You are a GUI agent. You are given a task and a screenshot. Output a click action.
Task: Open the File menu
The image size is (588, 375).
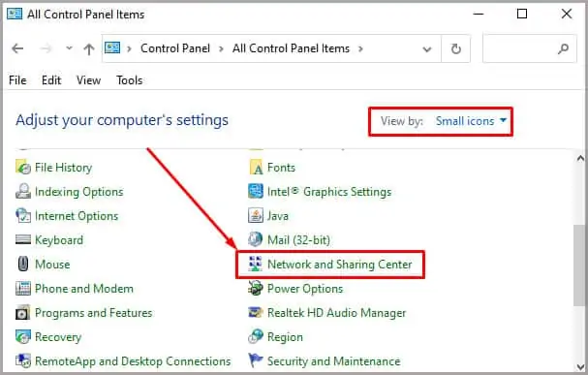coord(17,80)
